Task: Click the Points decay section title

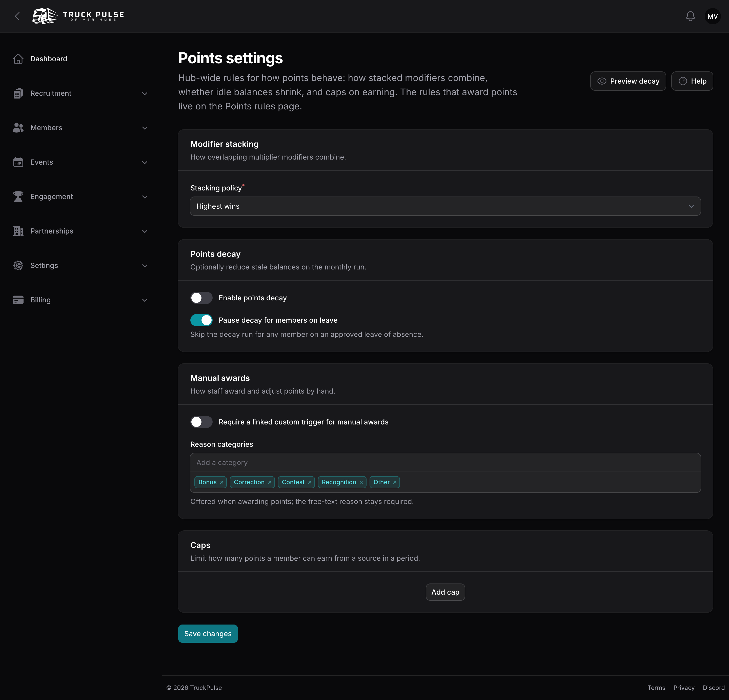Action: 215,254
